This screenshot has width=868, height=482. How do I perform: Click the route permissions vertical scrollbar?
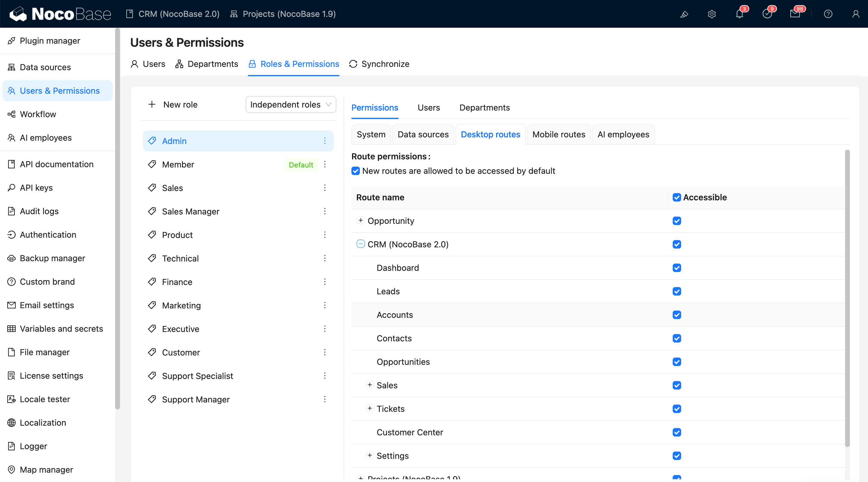coord(847,298)
